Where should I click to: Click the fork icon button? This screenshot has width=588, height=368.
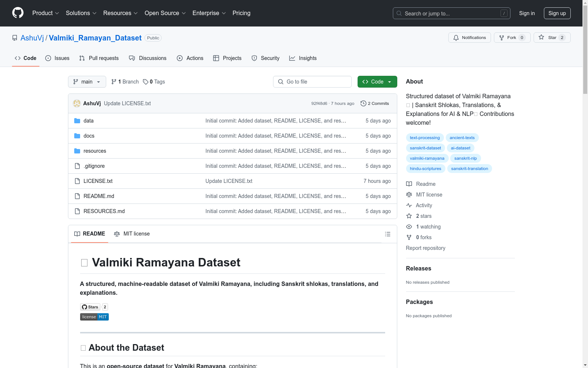pos(502,38)
